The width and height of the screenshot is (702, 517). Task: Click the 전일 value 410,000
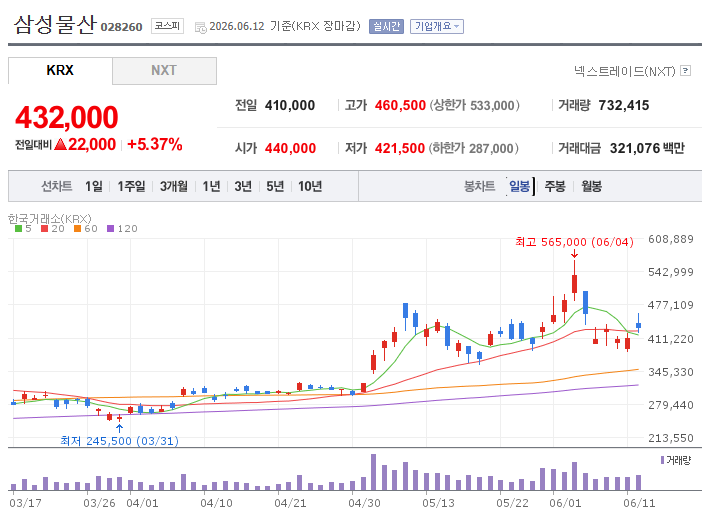[290, 105]
